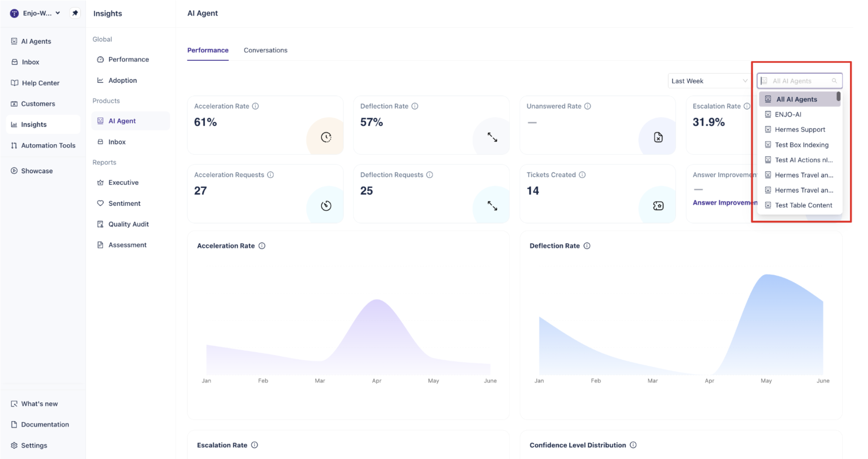
Task: Choose ENJO-AI from the agents list
Action: click(x=799, y=114)
